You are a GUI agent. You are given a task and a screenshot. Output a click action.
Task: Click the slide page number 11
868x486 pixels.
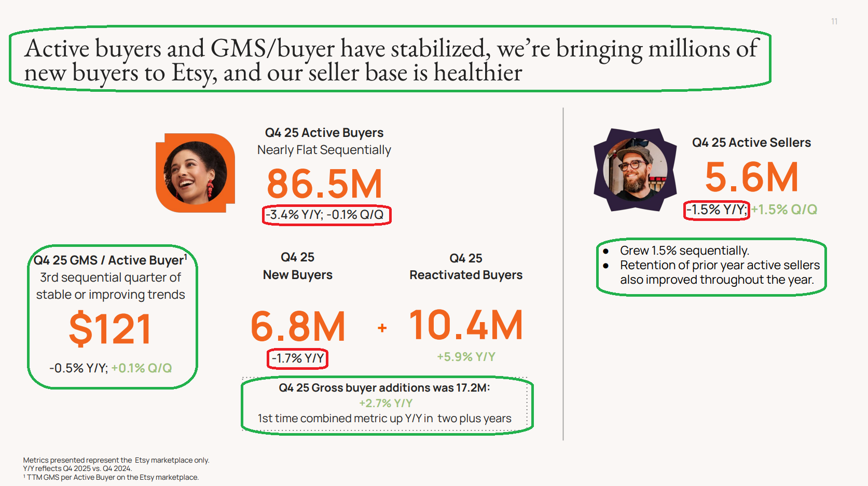click(834, 21)
